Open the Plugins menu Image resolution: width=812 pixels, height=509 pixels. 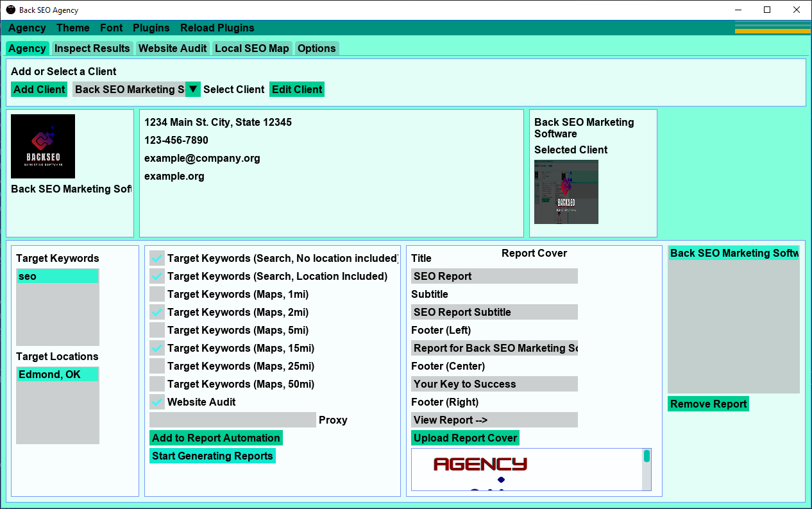pos(151,28)
